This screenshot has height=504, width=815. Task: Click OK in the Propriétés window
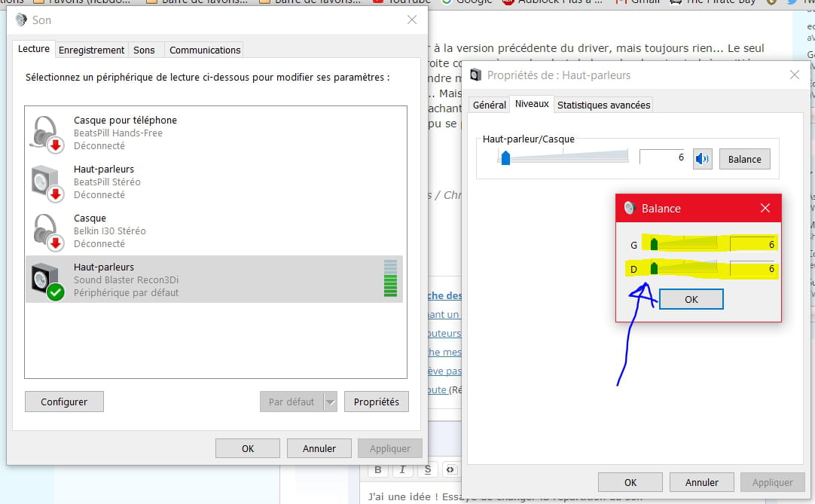tap(630, 482)
